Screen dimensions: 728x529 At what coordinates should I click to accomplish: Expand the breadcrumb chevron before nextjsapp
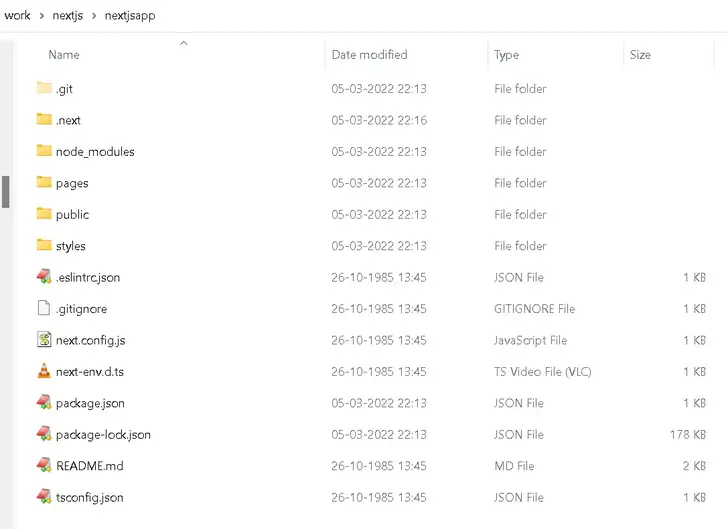coord(95,16)
